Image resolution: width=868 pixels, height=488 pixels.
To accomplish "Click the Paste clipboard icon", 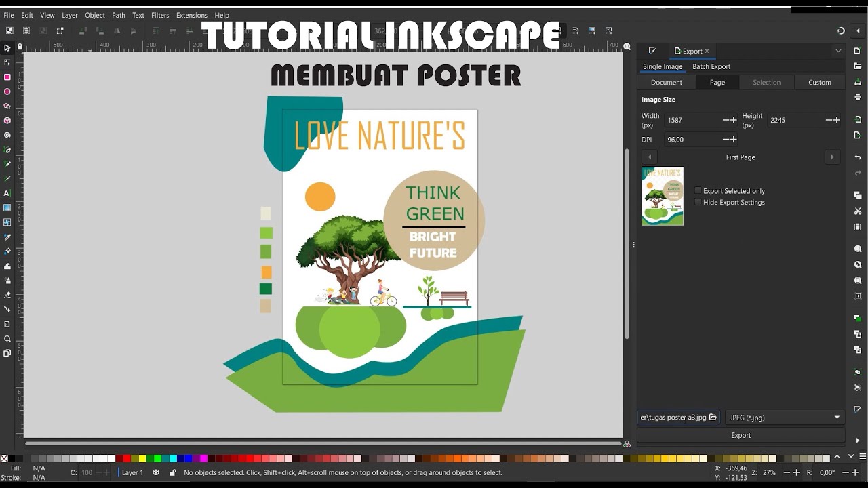I will click(858, 227).
